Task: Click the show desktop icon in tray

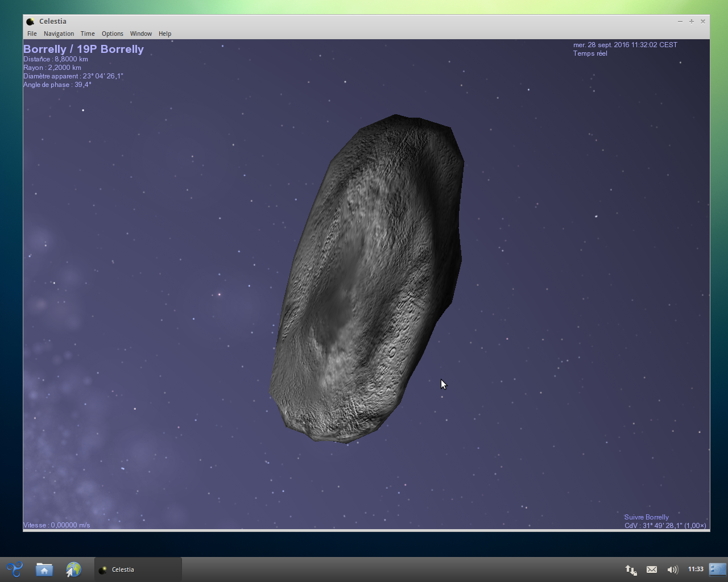Action: [x=718, y=569]
